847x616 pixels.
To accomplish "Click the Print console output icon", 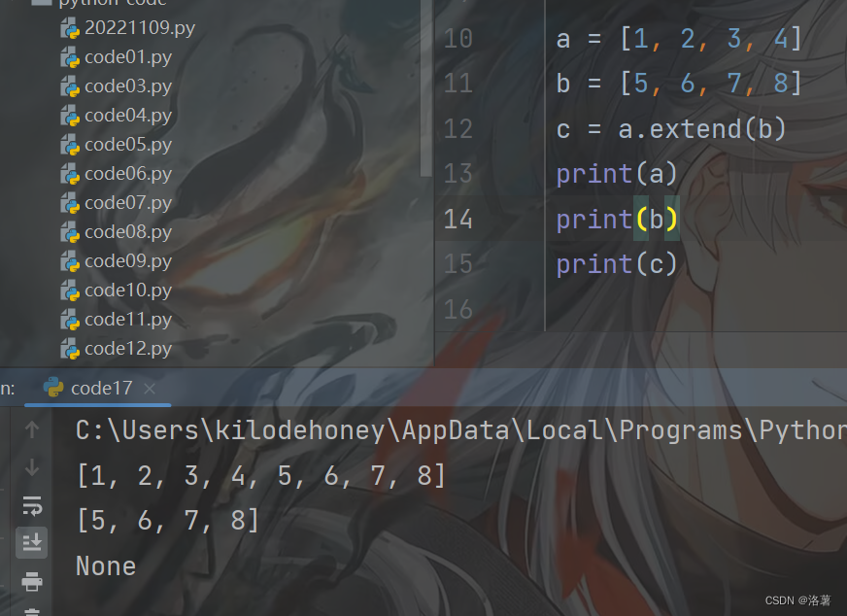I will (32, 581).
